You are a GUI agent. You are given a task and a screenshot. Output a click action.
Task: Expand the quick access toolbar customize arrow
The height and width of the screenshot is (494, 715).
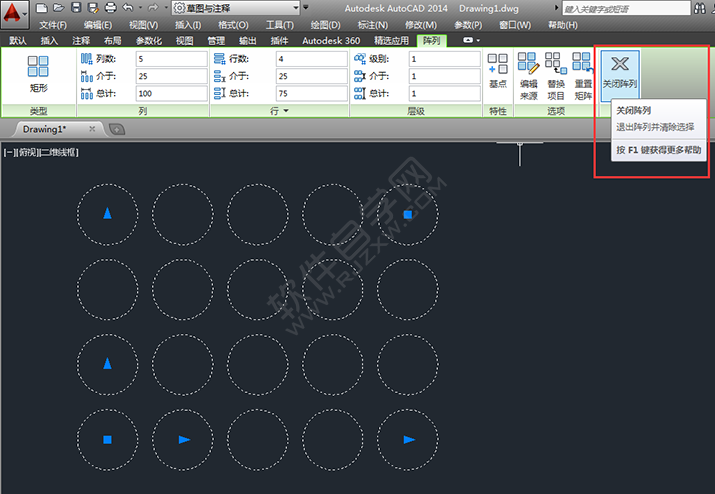306,7
